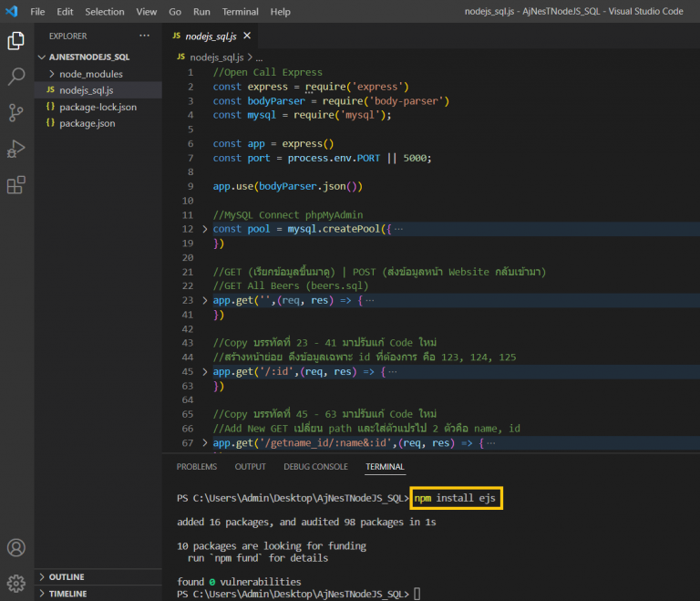The image size is (700, 601).
Task: Open the Source Control view
Action: pyautogui.click(x=15, y=113)
